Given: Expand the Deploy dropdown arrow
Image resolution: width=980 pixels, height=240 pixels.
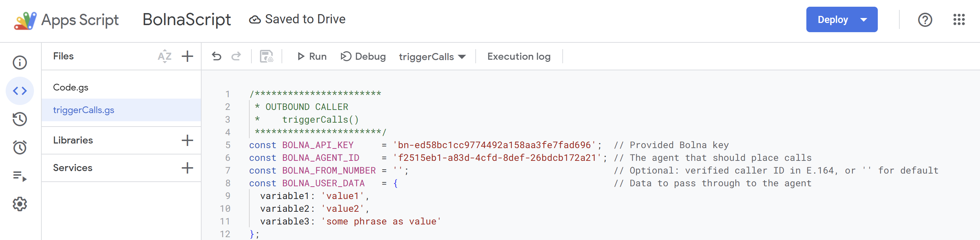Looking at the screenshot, I should coord(864,19).
